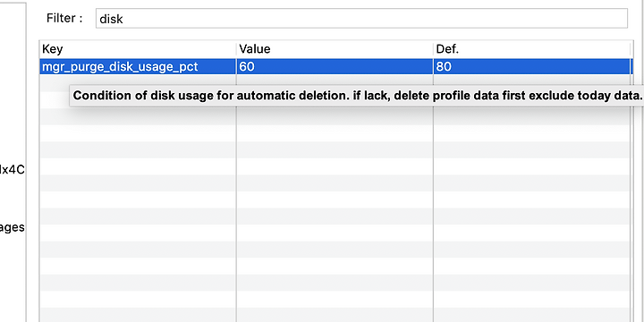Click the Value cell showing 60
The image size is (644, 322).
(335, 66)
